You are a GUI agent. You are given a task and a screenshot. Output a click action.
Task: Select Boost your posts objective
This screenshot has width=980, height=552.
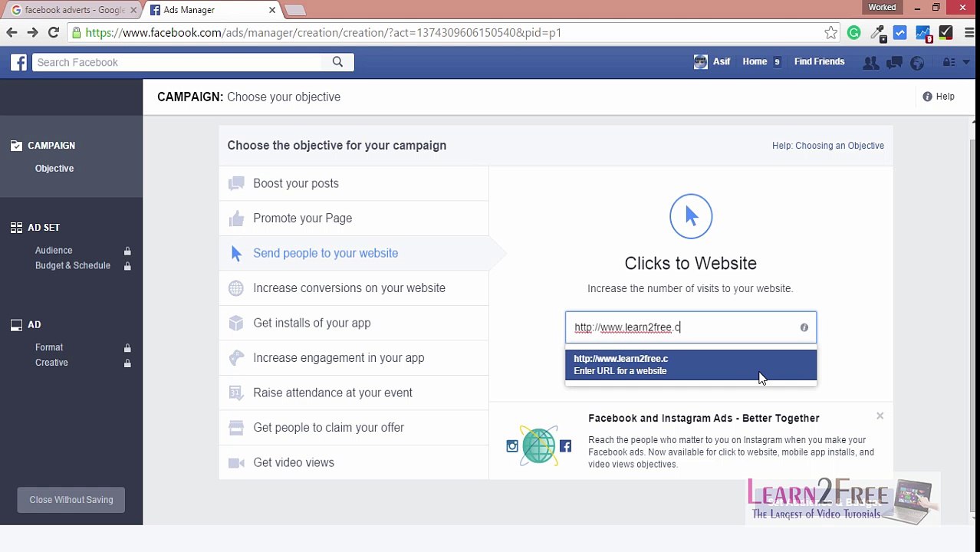tap(354, 183)
